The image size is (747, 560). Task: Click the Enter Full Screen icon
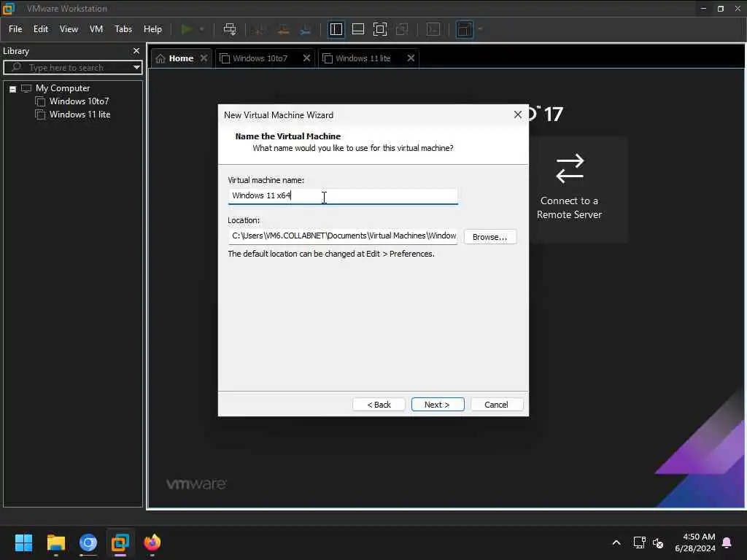click(x=379, y=29)
